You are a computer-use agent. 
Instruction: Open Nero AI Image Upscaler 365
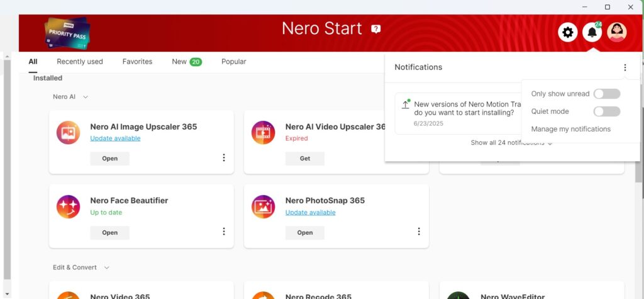pyautogui.click(x=109, y=159)
